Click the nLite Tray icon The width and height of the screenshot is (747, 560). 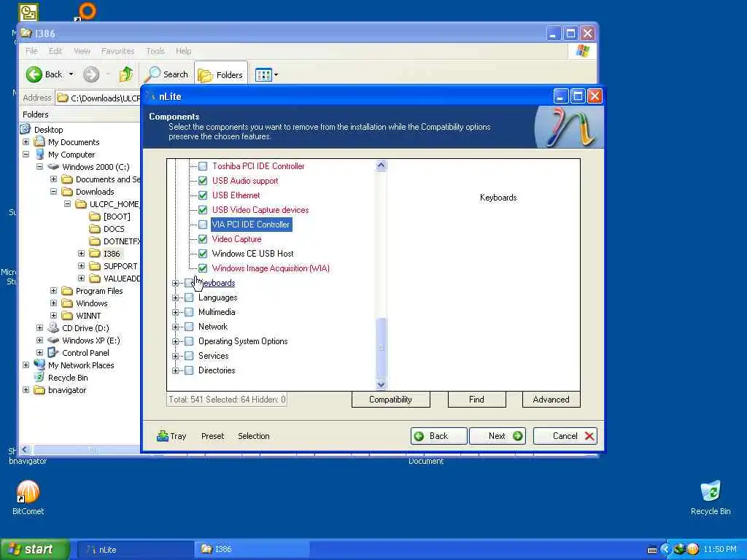pos(163,436)
